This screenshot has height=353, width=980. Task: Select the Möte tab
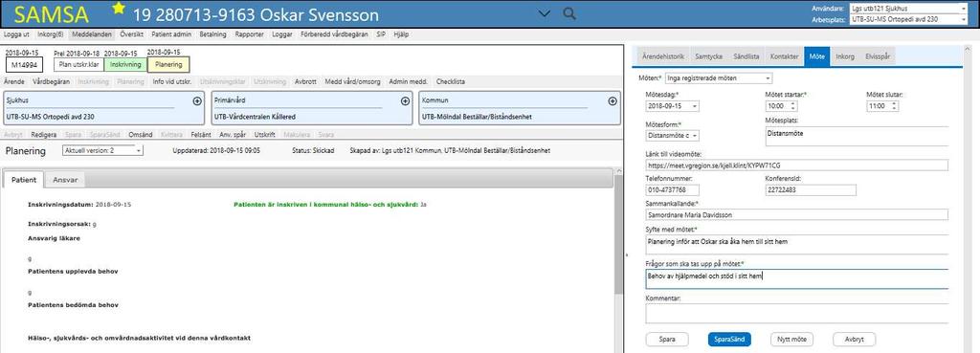pyautogui.click(x=817, y=56)
